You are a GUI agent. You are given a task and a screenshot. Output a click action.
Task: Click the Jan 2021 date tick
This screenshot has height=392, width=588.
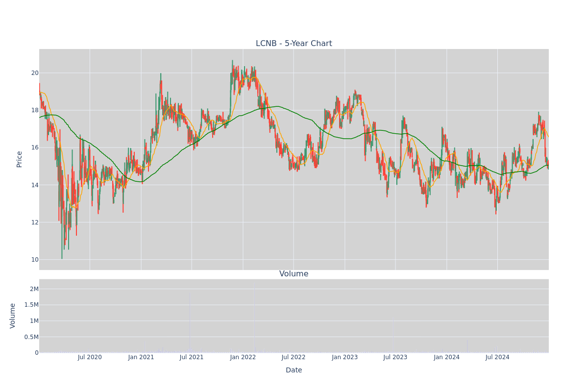141,357
